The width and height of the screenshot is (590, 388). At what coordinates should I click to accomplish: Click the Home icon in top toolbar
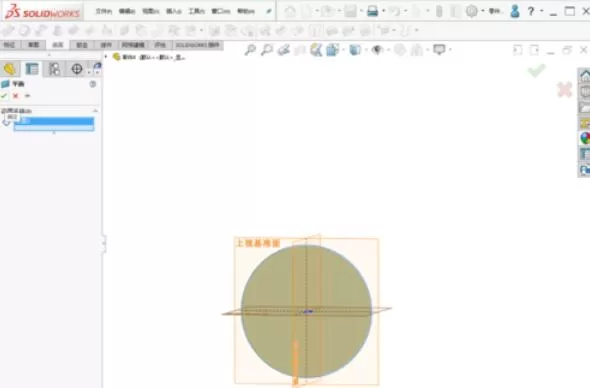(290, 11)
